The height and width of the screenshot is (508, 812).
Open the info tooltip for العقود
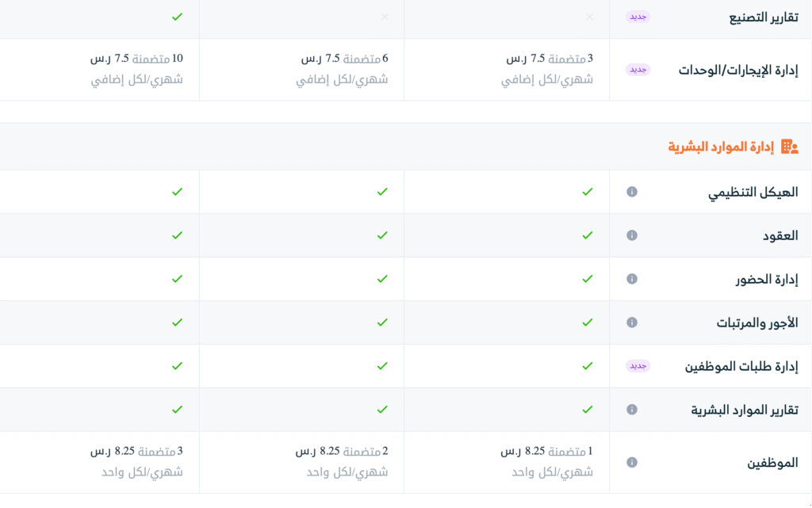pyautogui.click(x=632, y=235)
